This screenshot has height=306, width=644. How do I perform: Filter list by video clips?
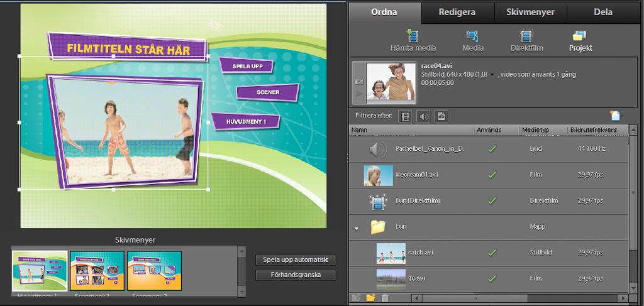click(406, 117)
